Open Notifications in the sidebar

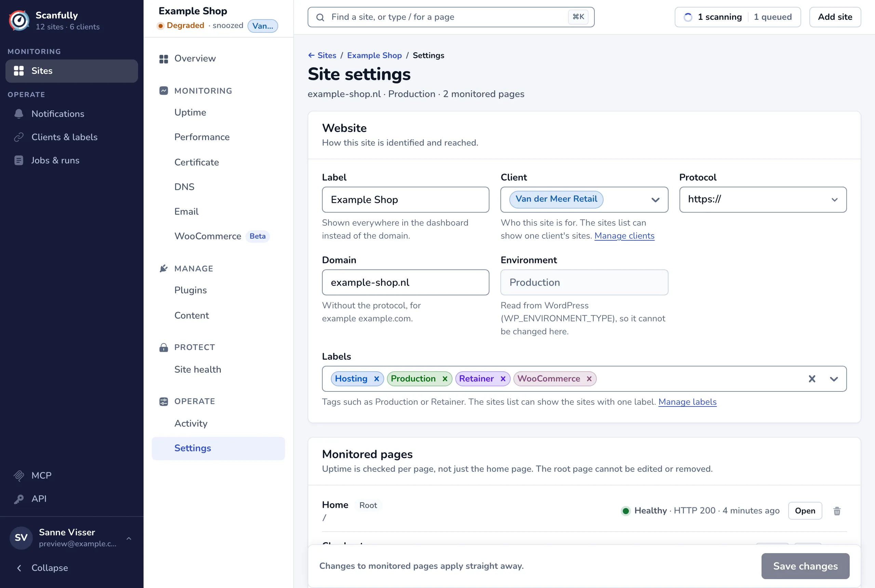tap(71, 113)
